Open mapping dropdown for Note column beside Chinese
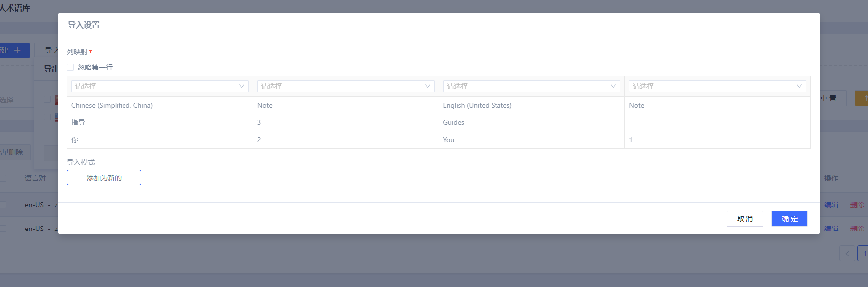868x287 pixels. click(x=346, y=86)
